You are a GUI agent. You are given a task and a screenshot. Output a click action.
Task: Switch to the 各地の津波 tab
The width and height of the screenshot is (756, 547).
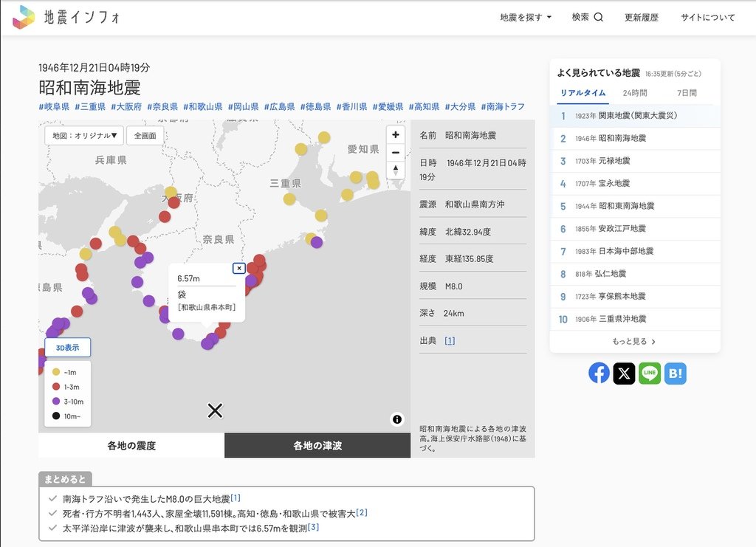click(x=317, y=445)
